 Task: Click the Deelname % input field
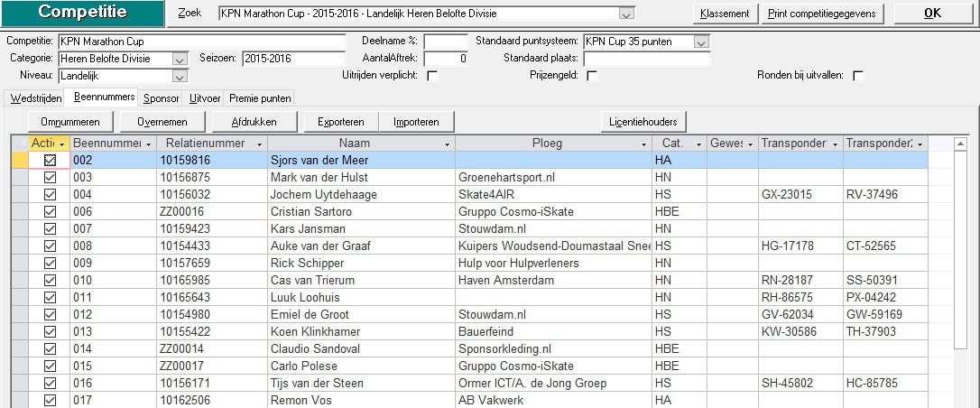pos(446,42)
